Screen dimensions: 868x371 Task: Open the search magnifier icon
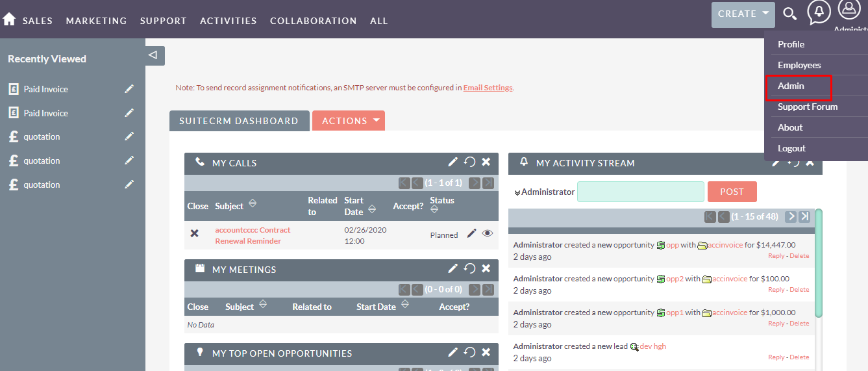click(789, 14)
